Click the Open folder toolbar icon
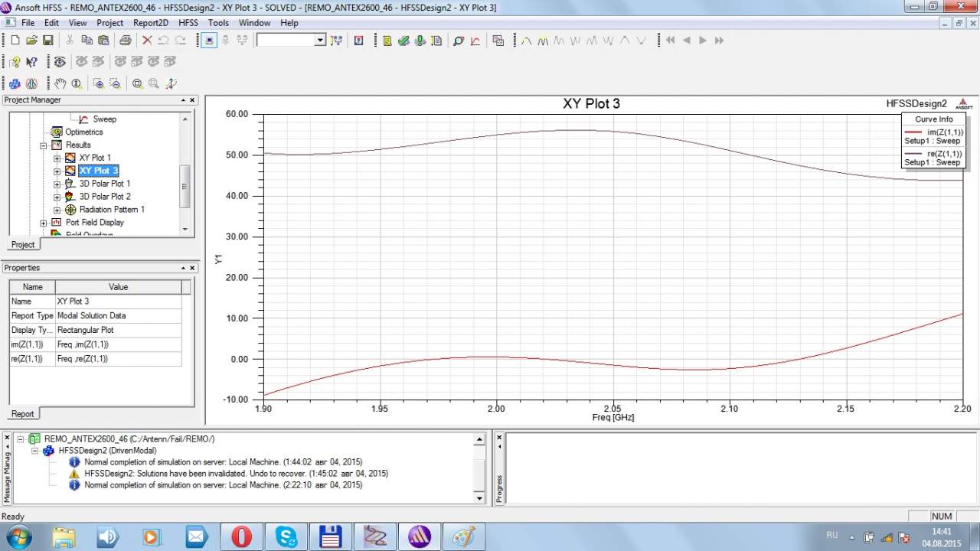The width and height of the screenshot is (980, 551). [31, 41]
